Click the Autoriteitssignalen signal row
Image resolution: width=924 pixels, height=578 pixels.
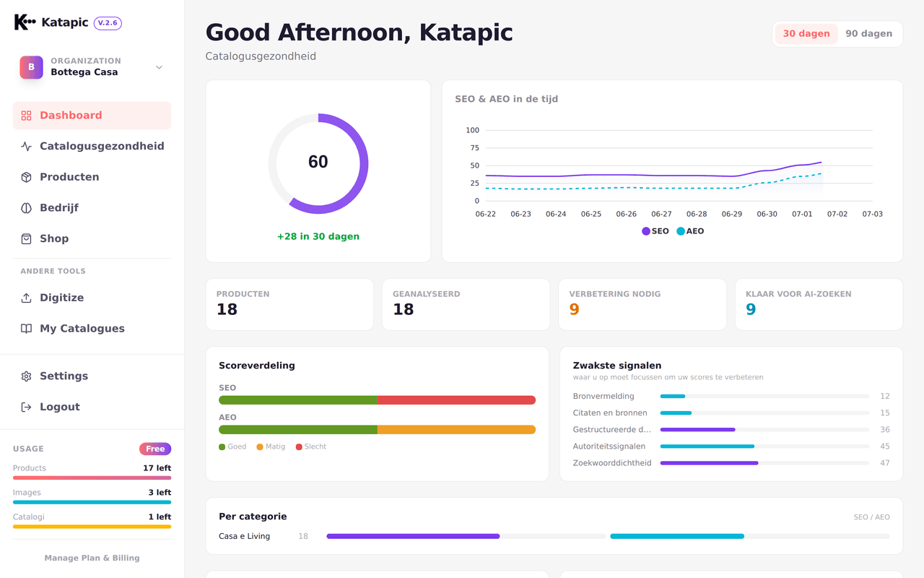point(731,447)
